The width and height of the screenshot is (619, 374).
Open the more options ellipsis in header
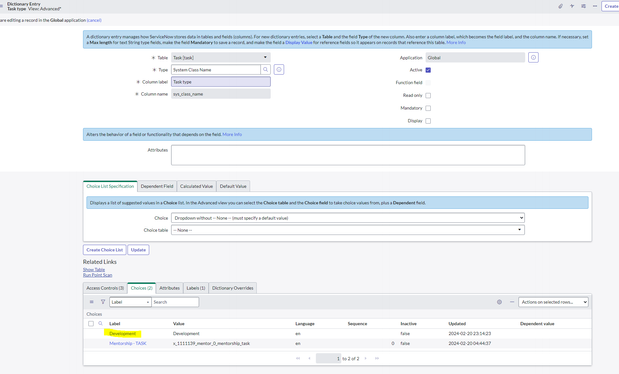(x=595, y=6)
